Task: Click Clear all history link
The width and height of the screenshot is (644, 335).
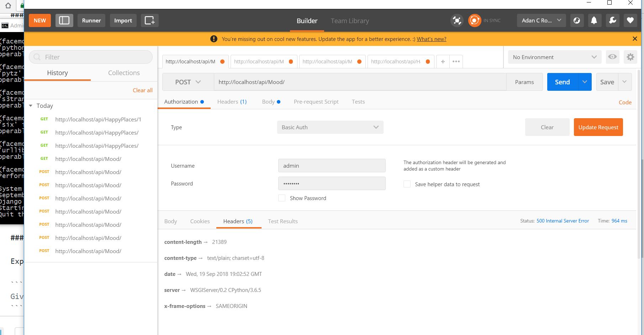Action: click(142, 90)
